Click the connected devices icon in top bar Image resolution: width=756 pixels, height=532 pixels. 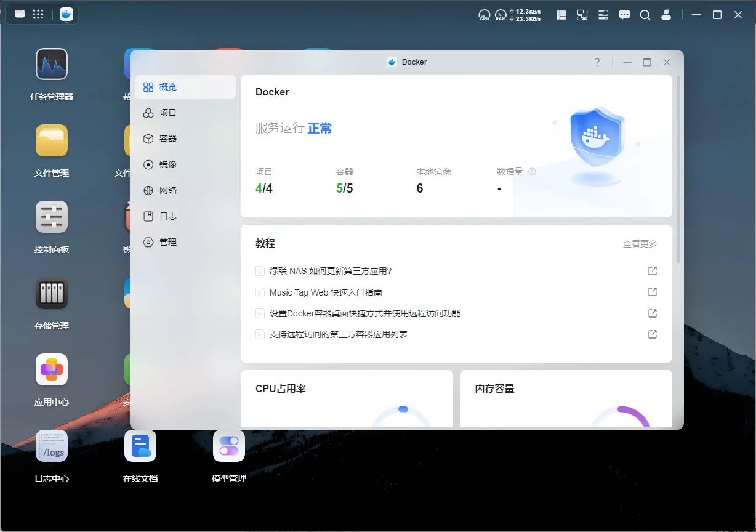[x=582, y=15]
